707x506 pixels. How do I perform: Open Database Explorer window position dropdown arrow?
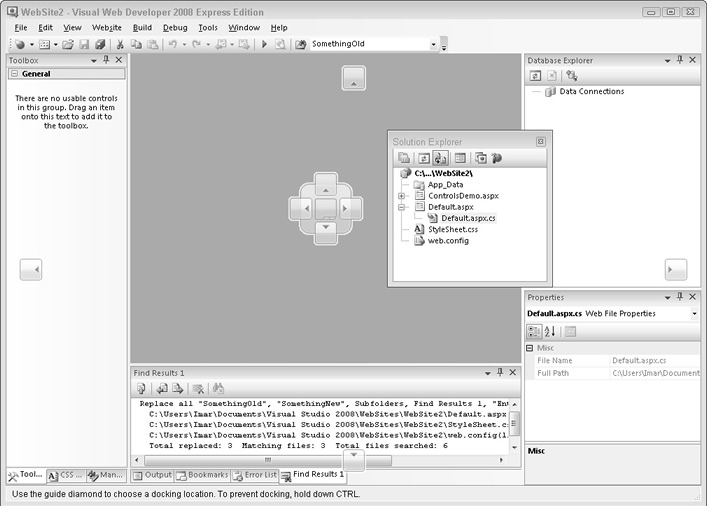point(667,60)
